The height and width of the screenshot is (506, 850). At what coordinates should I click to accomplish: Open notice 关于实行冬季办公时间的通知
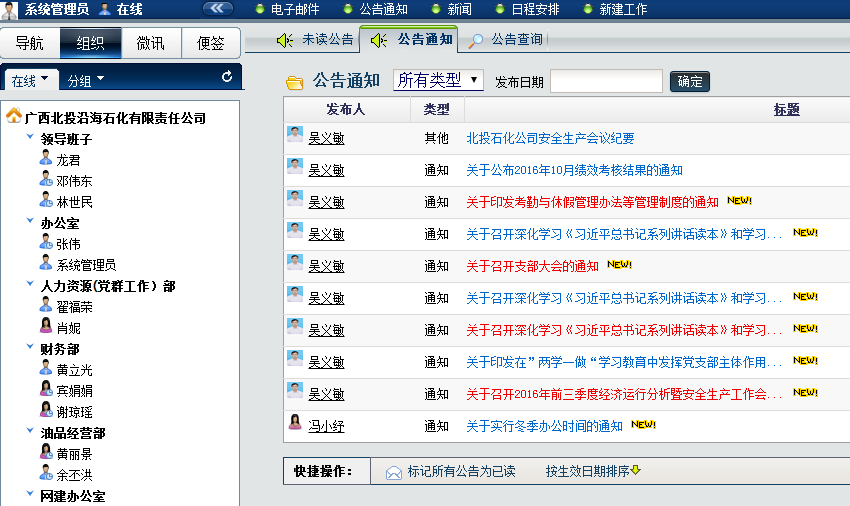coord(544,426)
